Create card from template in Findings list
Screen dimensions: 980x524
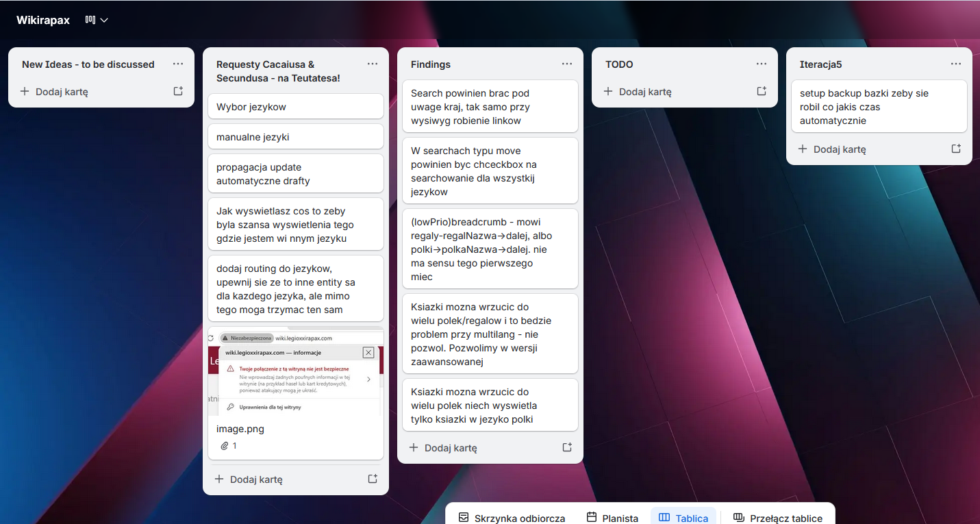click(x=567, y=447)
